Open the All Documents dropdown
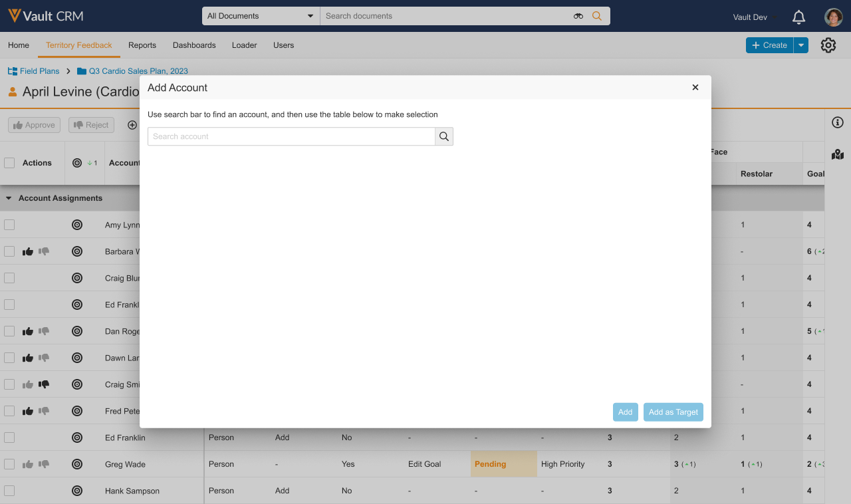 pyautogui.click(x=261, y=16)
